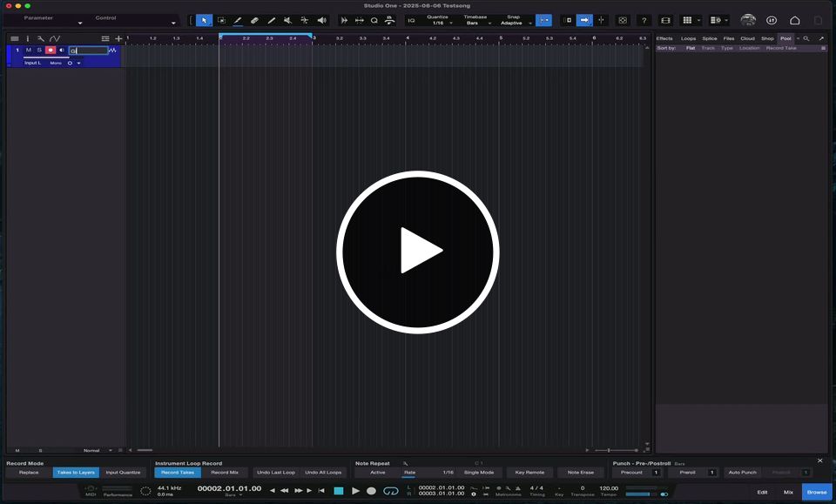
Task: Switch to the Loops browser tab
Action: click(x=688, y=38)
